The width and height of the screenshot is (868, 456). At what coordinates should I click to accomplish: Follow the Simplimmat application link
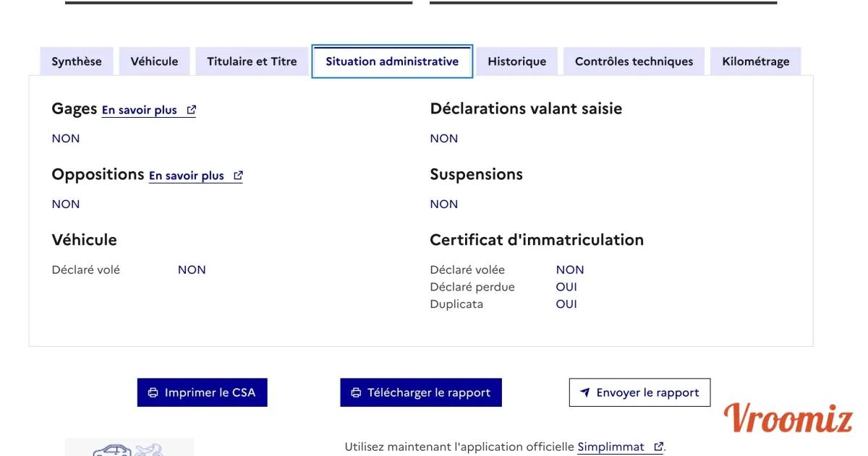[610, 447]
